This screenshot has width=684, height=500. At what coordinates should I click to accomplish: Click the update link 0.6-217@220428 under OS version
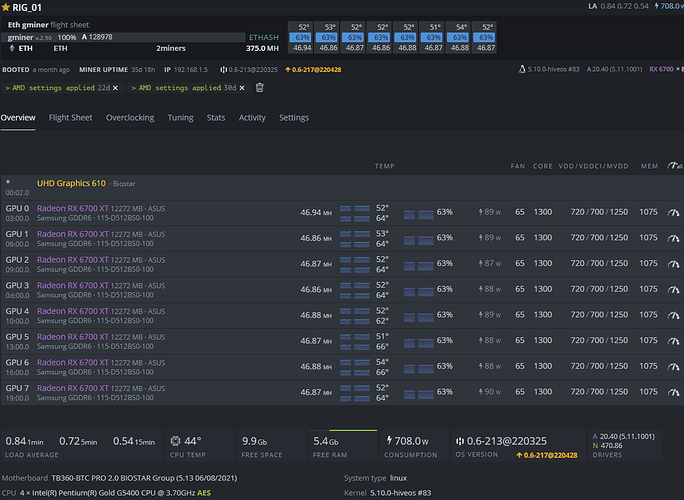point(547,455)
